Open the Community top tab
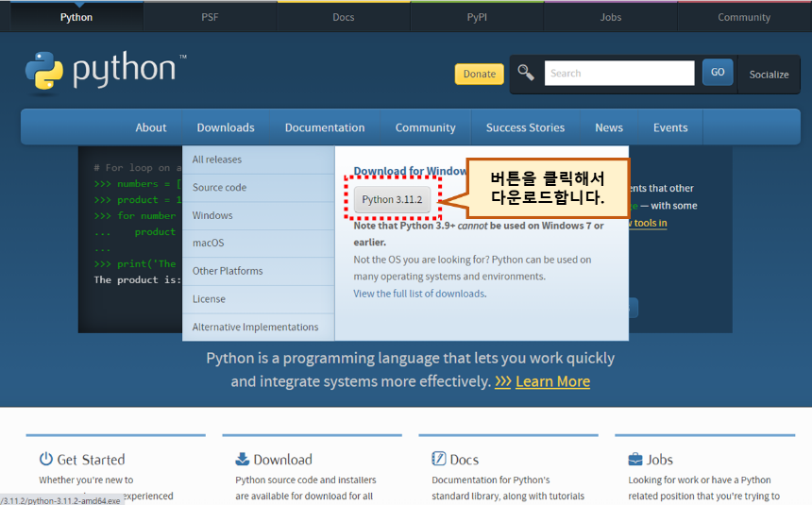The height and width of the screenshot is (505, 812). 744,17
